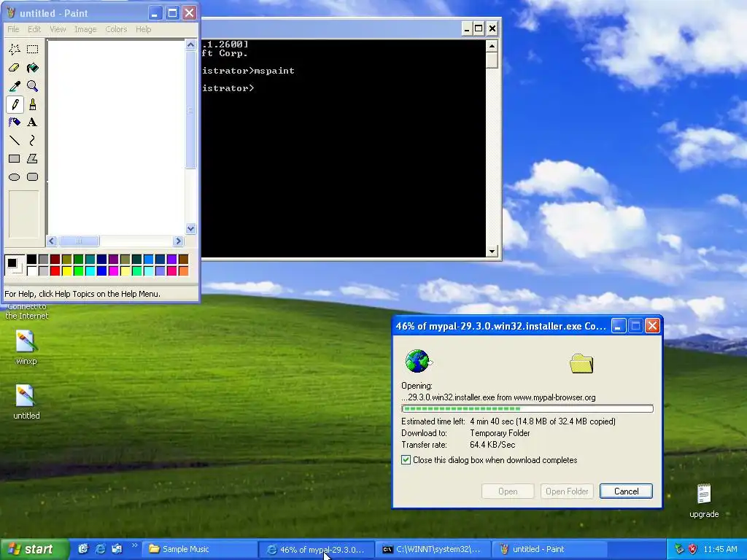Screen dimensions: 747x560
Task: Select the Line tool in Paint
Action: tap(15, 141)
